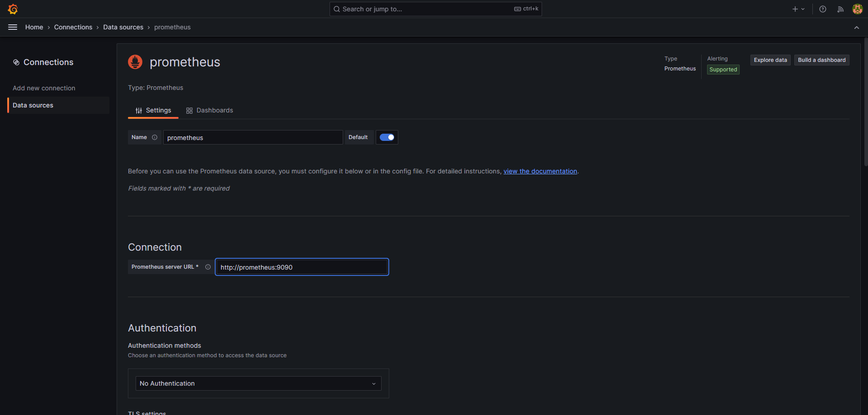Click the Build a dashboard button
Viewport: 868px width, 415px height.
[821, 60]
